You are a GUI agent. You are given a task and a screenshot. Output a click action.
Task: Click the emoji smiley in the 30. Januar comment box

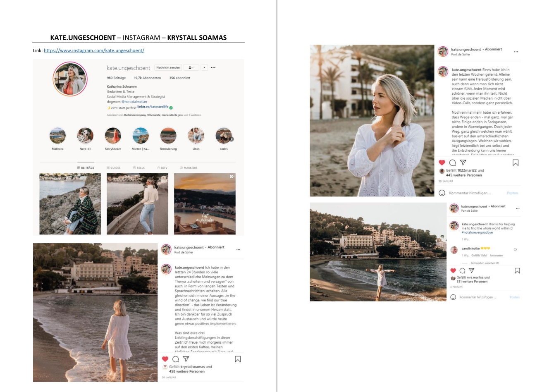point(442,193)
